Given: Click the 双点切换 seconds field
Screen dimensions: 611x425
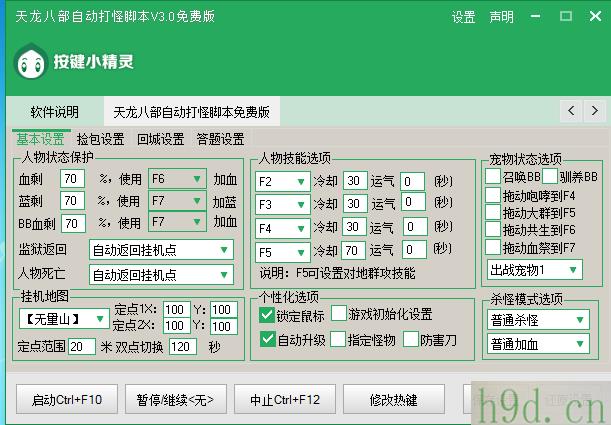Looking at the screenshot, I should 183,346.
